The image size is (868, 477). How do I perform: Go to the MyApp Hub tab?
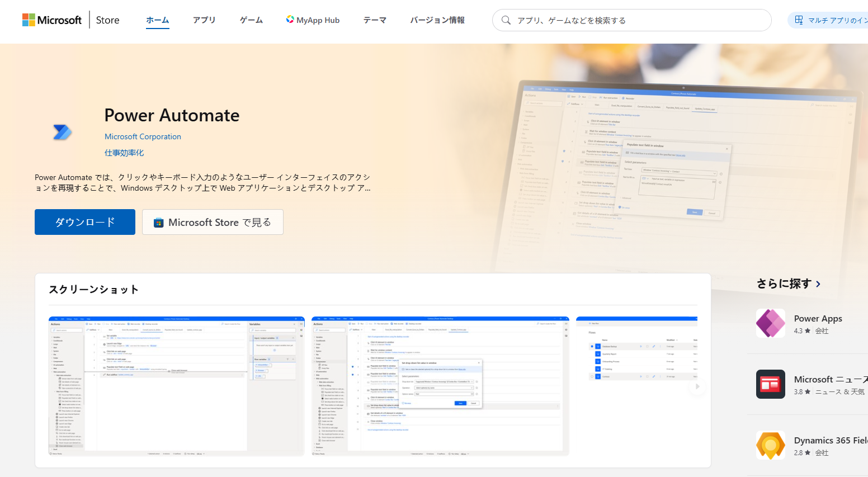pyautogui.click(x=313, y=20)
